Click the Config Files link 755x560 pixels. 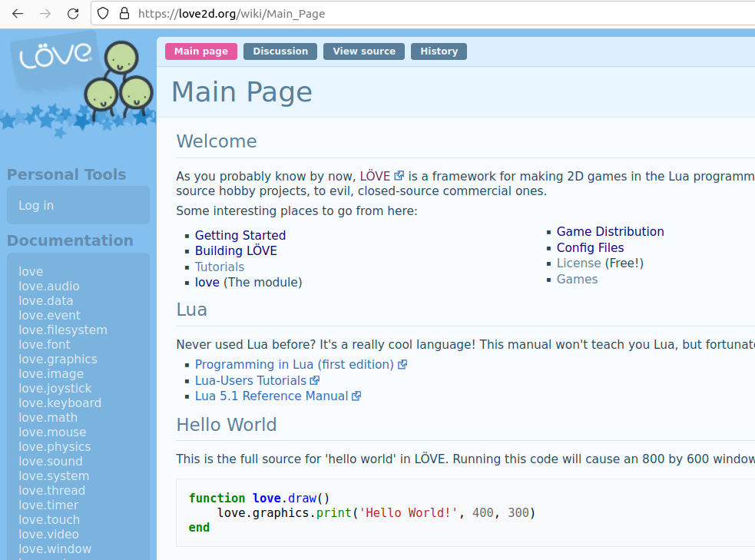[x=590, y=247]
